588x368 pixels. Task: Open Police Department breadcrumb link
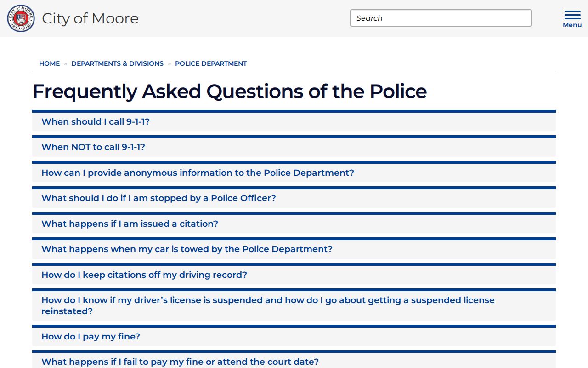(x=211, y=63)
